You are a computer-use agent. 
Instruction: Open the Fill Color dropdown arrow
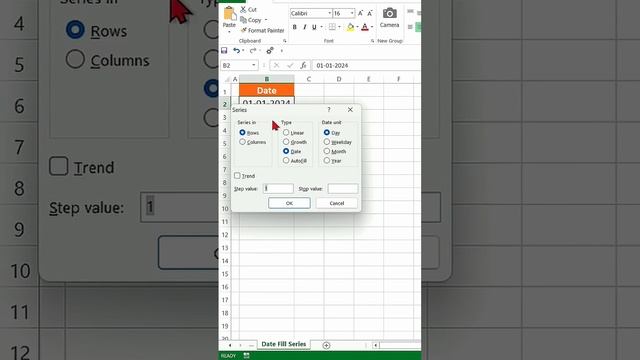click(357, 27)
